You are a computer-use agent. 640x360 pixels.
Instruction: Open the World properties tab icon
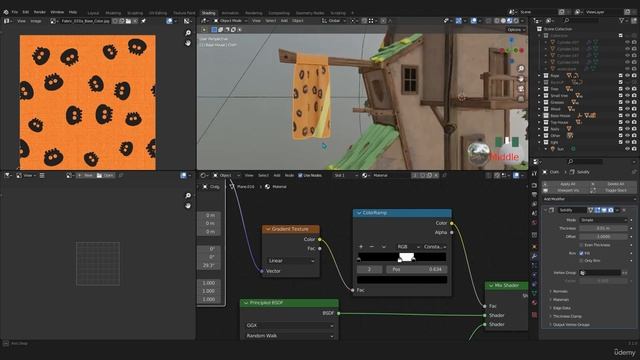click(534, 223)
